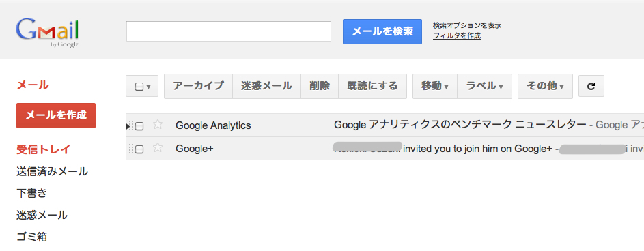The height and width of the screenshot is (251, 644).
Task: Open the ラベル dropdown menu
Action: 485,86
